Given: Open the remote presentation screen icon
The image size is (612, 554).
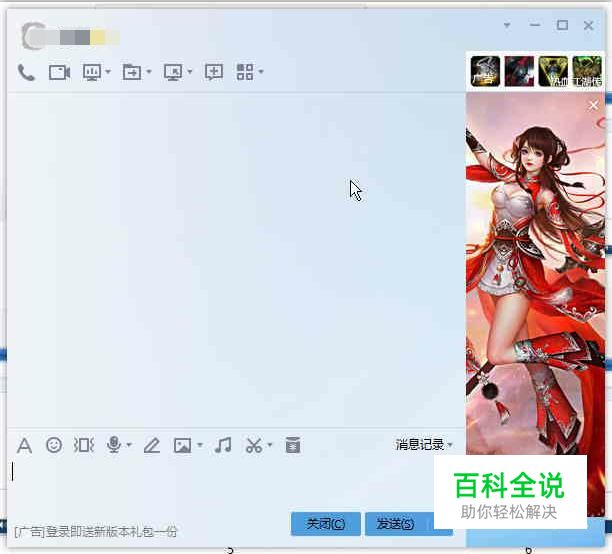Looking at the screenshot, I should pos(92,72).
